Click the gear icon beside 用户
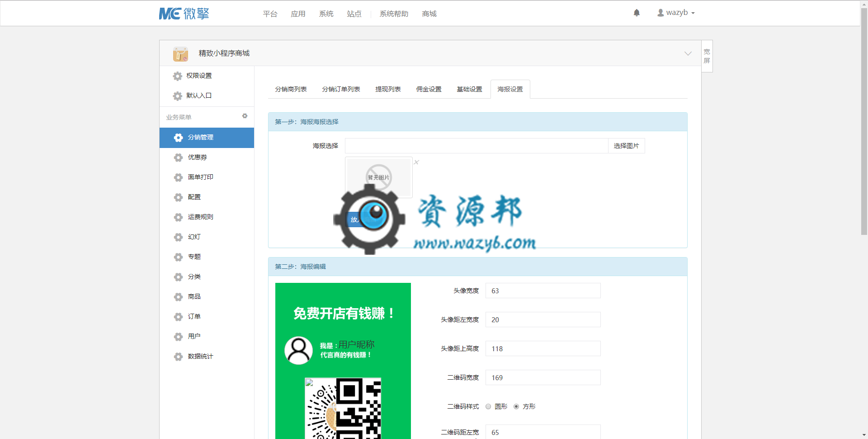The width and height of the screenshot is (868, 439). click(179, 337)
